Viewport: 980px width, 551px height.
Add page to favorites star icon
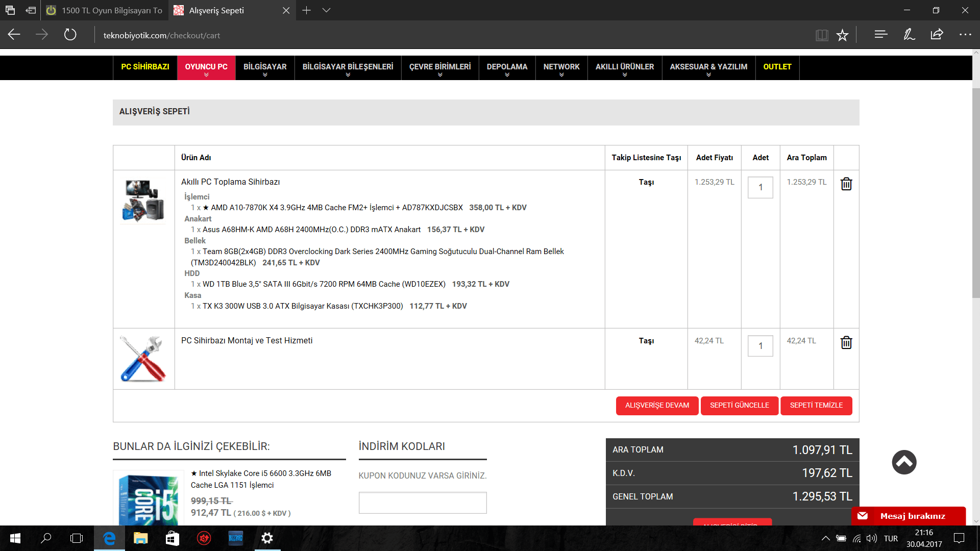click(x=842, y=35)
